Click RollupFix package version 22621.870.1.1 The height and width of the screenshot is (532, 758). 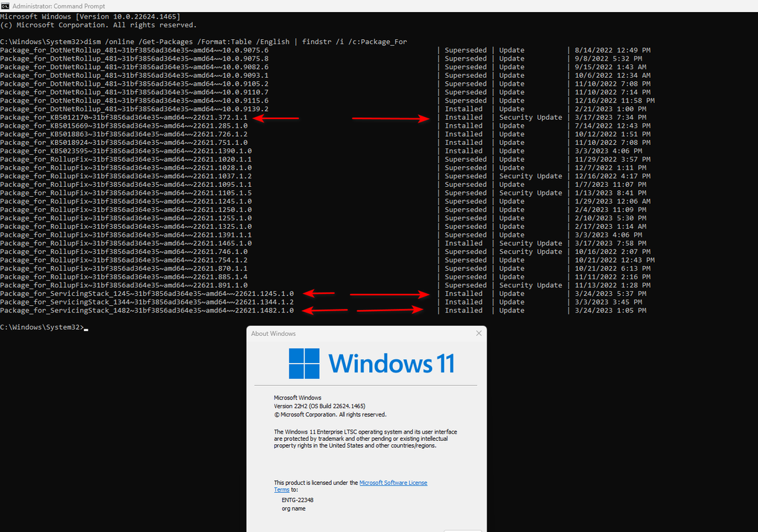pos(124,269)
